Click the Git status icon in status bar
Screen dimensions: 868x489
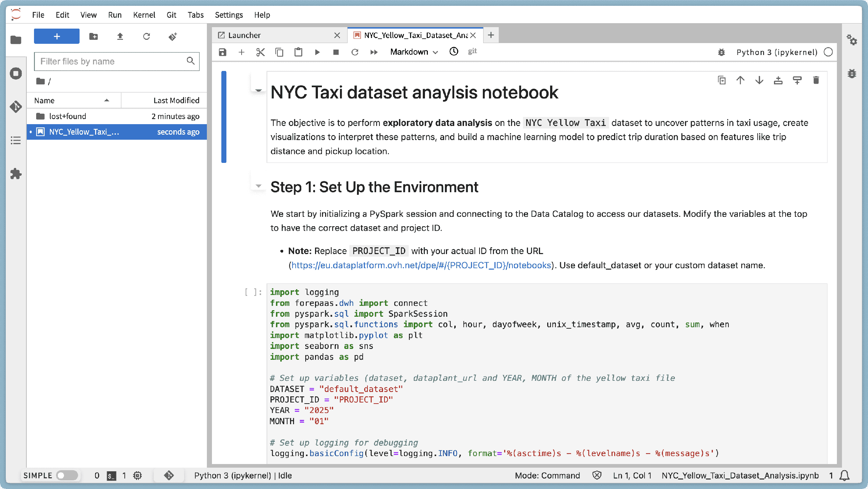(x=169, y=475)
